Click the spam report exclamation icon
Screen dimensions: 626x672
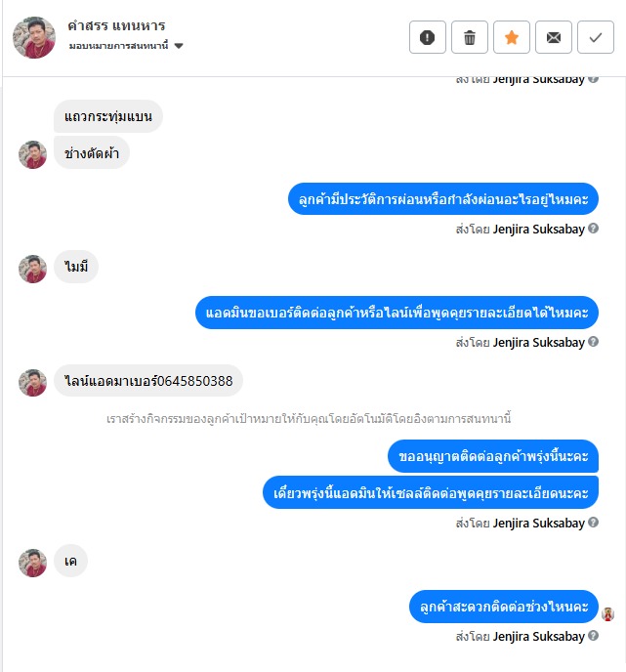tap(427, 37)
